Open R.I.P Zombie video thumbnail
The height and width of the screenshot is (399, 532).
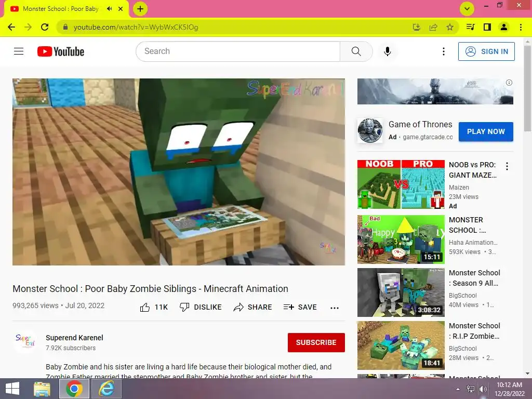(401, 345)
